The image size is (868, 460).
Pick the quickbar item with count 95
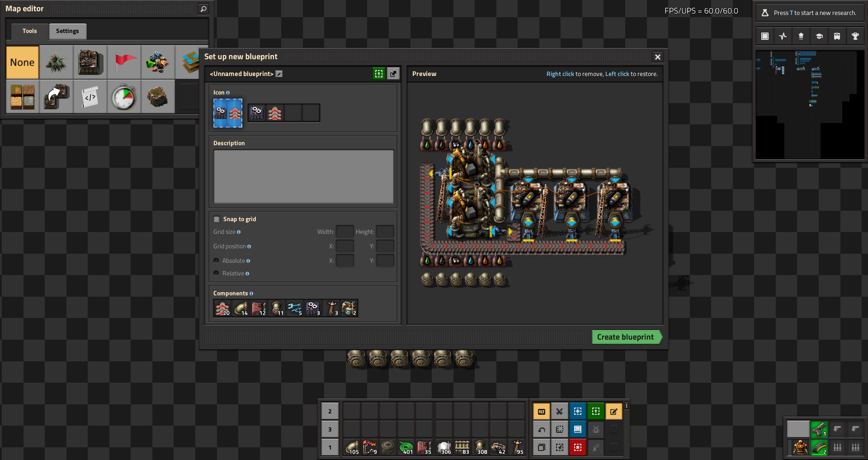[x=516, y=447]
